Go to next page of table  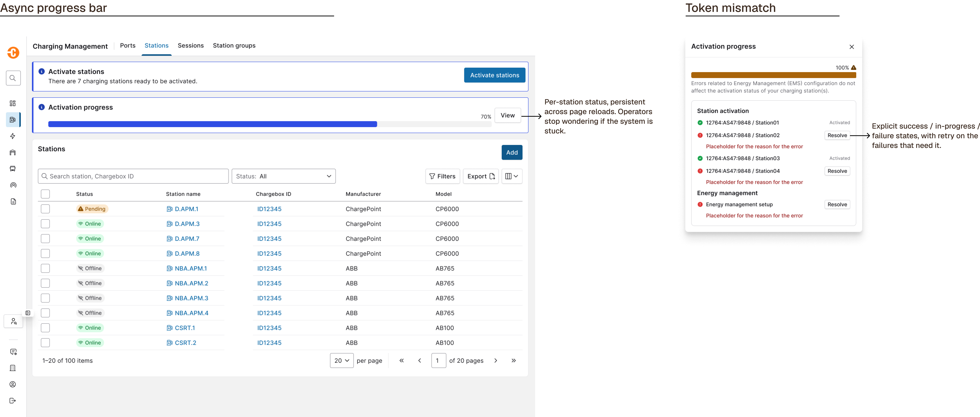[496, 361]
